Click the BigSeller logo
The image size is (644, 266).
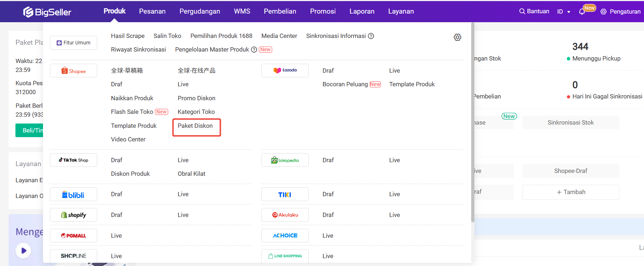[x=47, y=12]
